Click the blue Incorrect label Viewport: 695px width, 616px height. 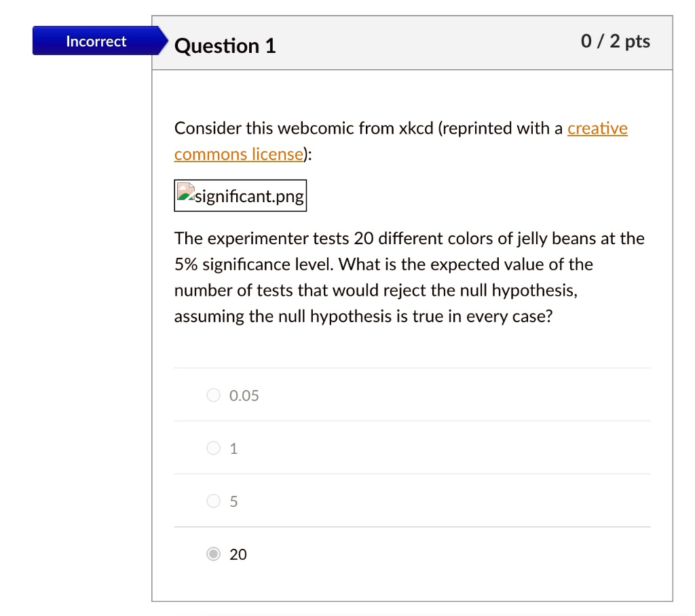(96, 41)
